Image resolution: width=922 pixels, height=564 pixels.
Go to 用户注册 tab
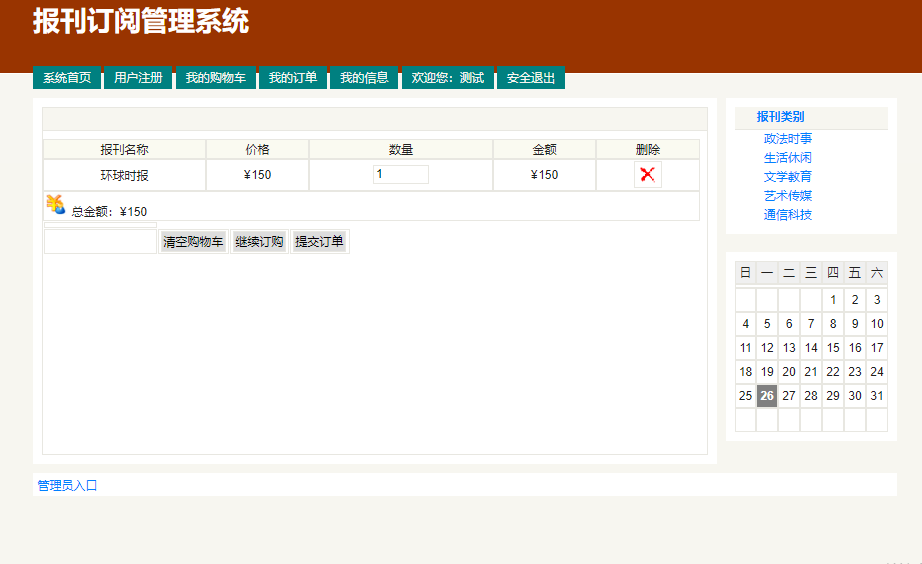tap(138, 78)
